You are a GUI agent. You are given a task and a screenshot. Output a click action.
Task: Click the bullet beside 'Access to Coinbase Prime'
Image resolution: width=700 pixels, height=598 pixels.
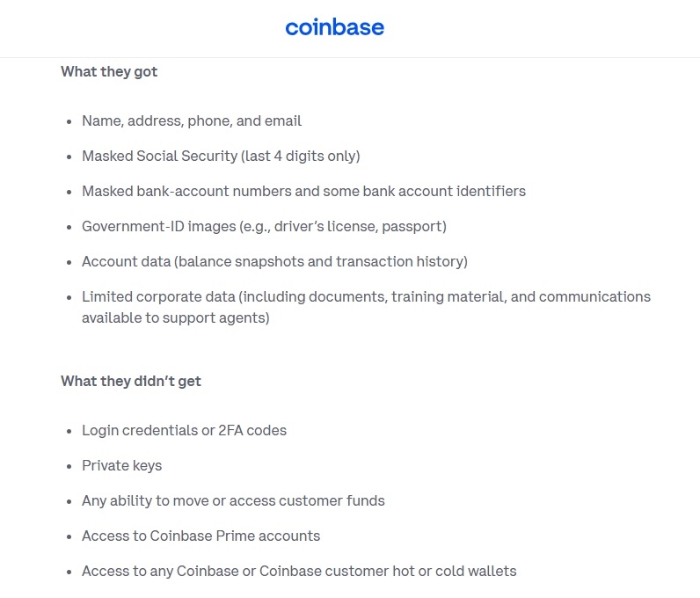69,536
